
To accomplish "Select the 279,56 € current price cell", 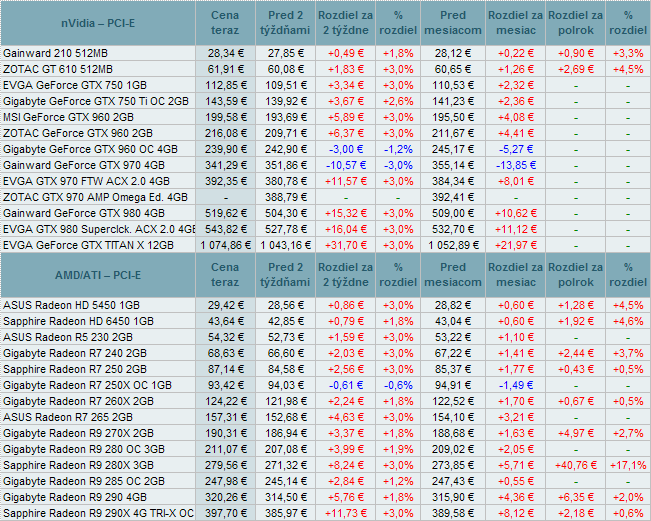I will pos(225,465).
